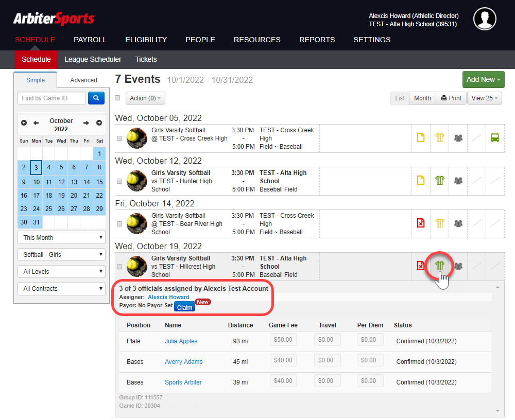Click yellow officials jersey icon for October 14

pos(439,223)
